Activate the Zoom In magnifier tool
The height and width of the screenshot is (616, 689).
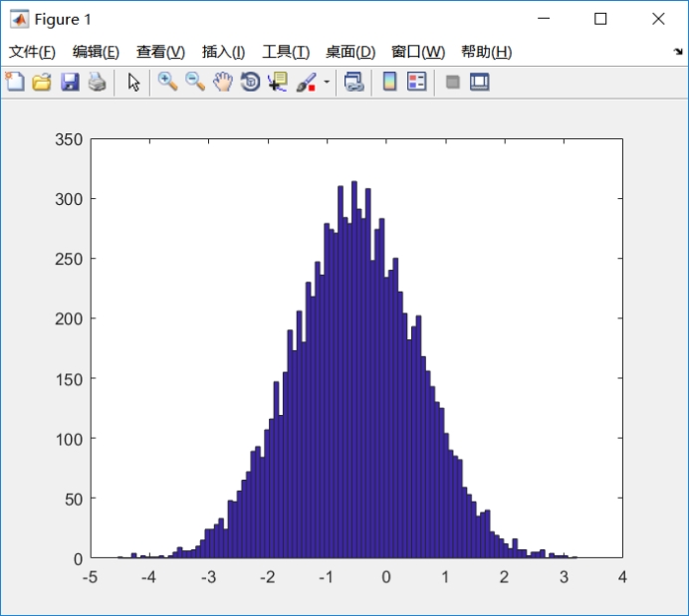pyautogui.click(x=167, y=82)
